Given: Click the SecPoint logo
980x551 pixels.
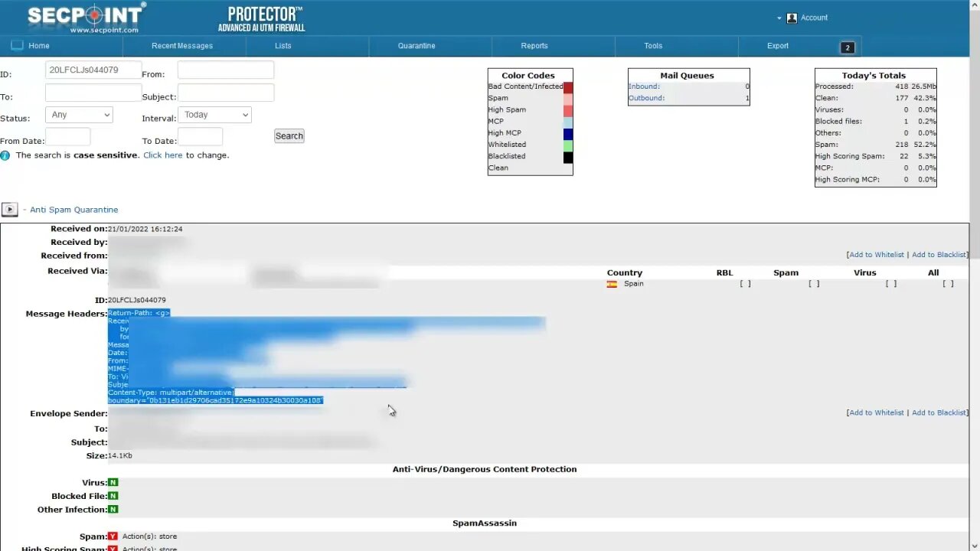Looking at the screenshot, I should pos(86,18).
